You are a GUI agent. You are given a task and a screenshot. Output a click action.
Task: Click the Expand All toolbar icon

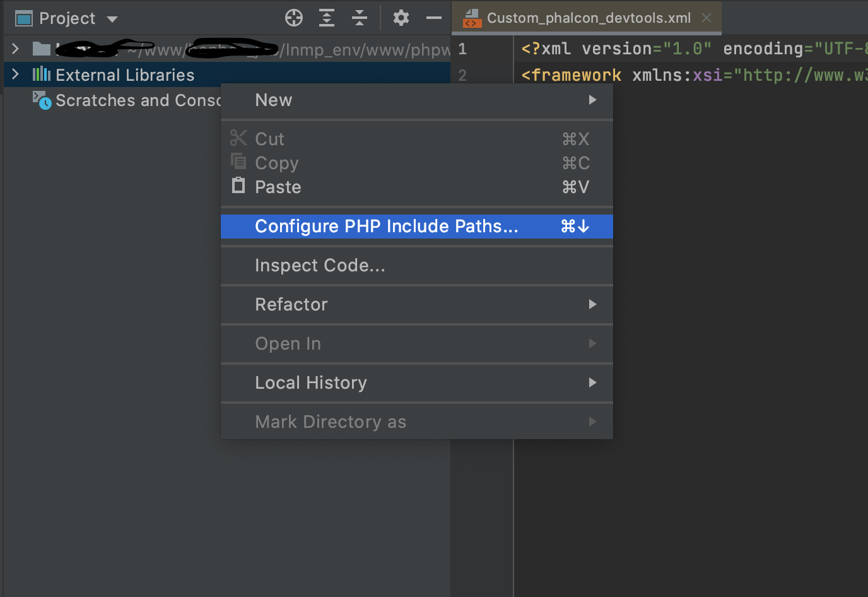(x=327, y=18)
